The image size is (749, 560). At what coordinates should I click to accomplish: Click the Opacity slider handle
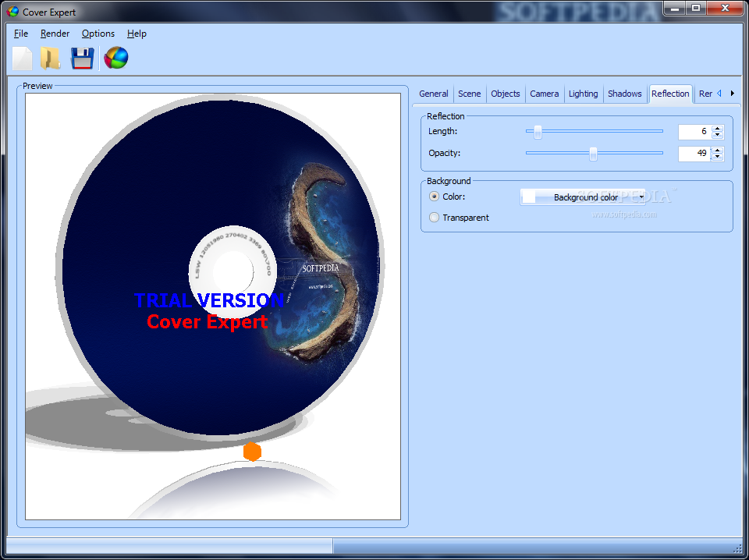(x=593, y=153)
